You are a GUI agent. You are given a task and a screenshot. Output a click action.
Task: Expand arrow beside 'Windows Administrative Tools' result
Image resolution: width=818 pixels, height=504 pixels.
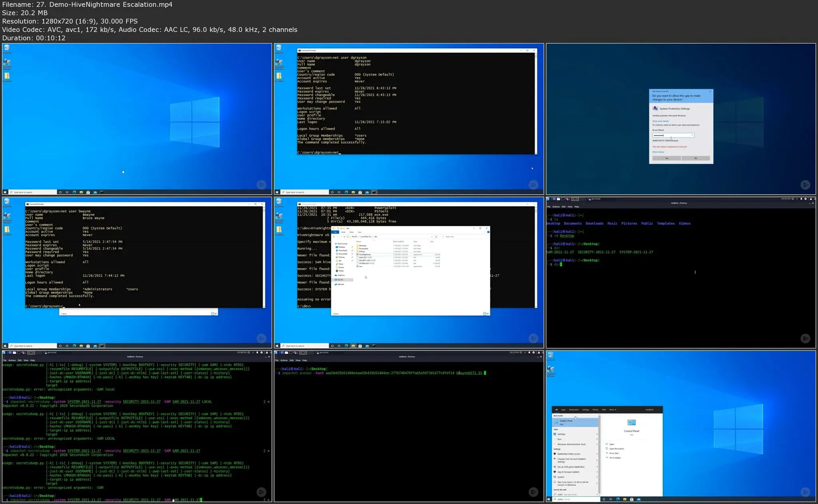click(597, 444)
